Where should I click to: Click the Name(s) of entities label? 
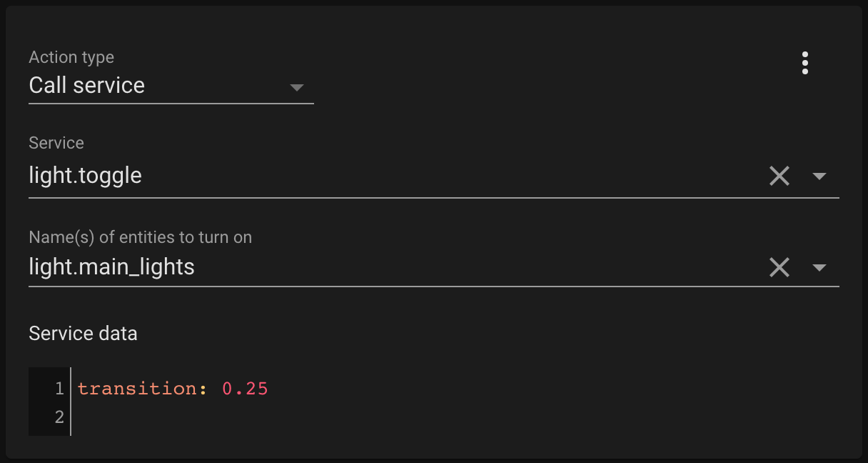(x=140, y=237)
